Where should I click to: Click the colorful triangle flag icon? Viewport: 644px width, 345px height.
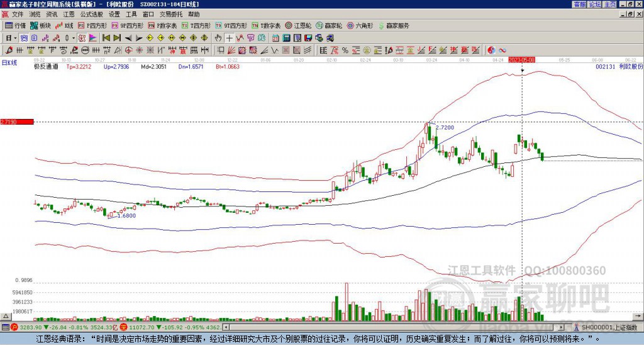coord(93,38)
